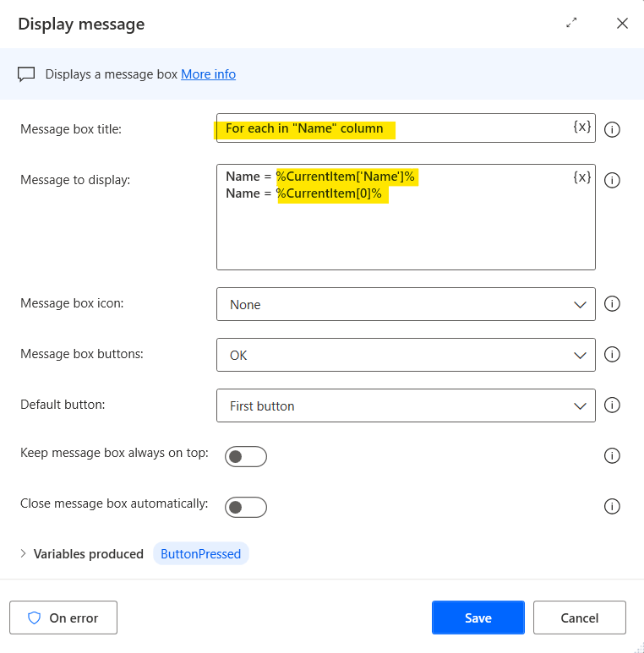644x653 pixels.
Task: Click info icon for Close message box automatically
Action: pyautogui.click(x=613, y=507)
